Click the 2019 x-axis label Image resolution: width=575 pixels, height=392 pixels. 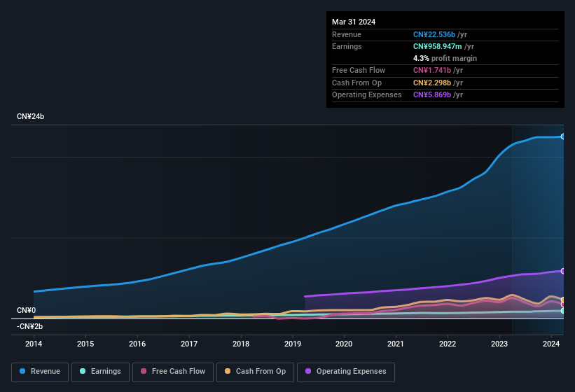[293, 344]
